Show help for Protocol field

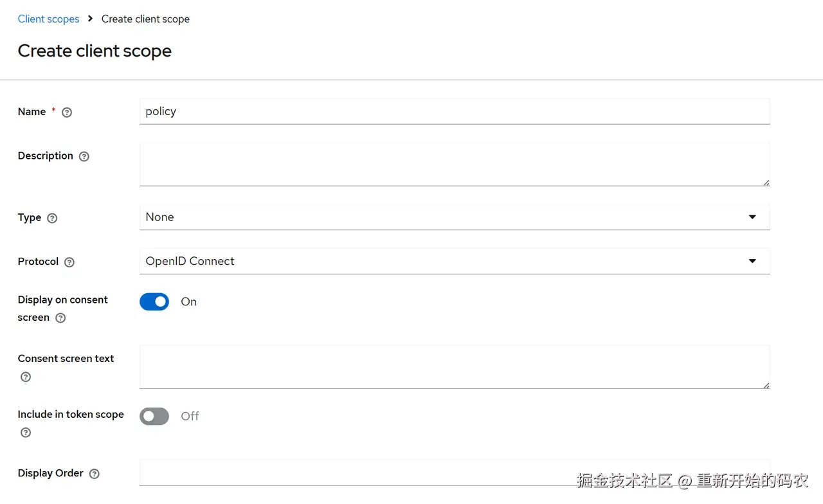69,262
